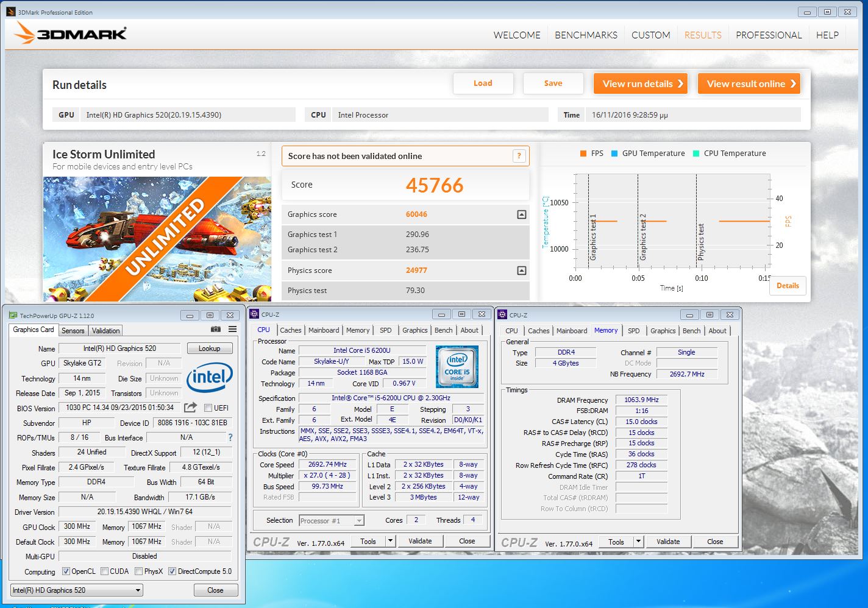868x608 pixels.
Task: Click the Intel logo in GPU-Z
Action: (x=210, y=377)
